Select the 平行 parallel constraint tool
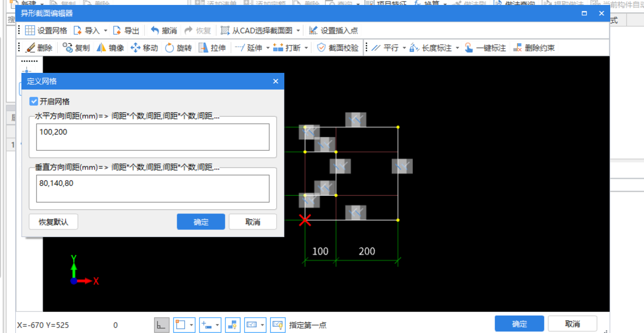This screenshot has height=333, width=644. coord(385,48)
